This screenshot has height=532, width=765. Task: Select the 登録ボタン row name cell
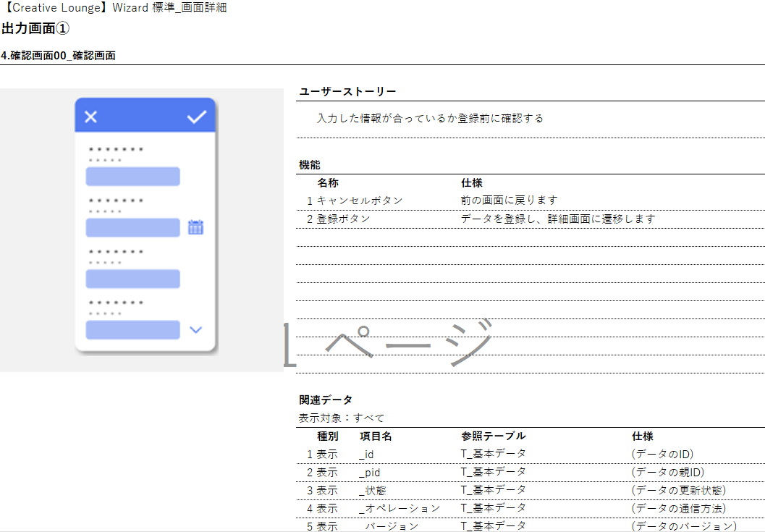click(x=344, y=219)
